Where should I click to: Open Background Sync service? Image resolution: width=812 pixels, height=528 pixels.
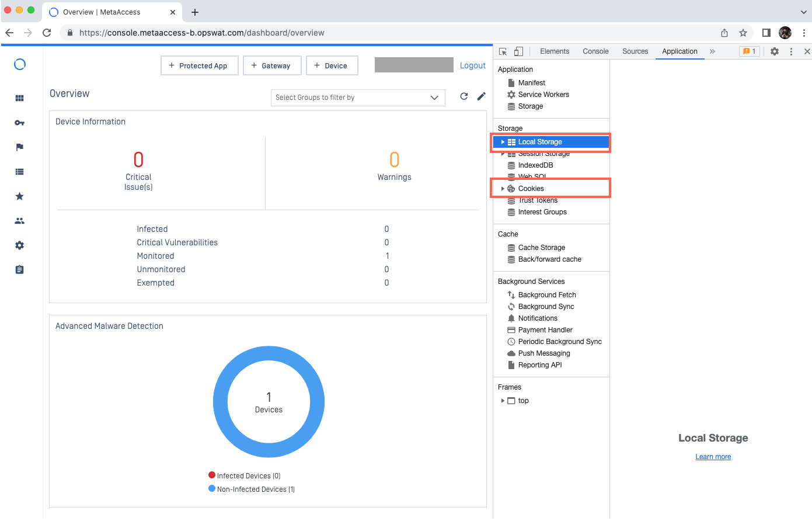[546, 307]
